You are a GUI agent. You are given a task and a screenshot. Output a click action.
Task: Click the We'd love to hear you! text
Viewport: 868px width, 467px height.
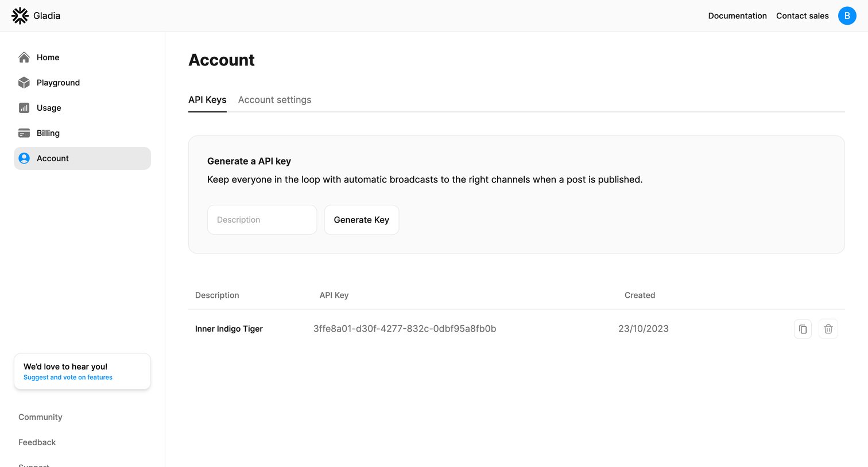point(65,367)
